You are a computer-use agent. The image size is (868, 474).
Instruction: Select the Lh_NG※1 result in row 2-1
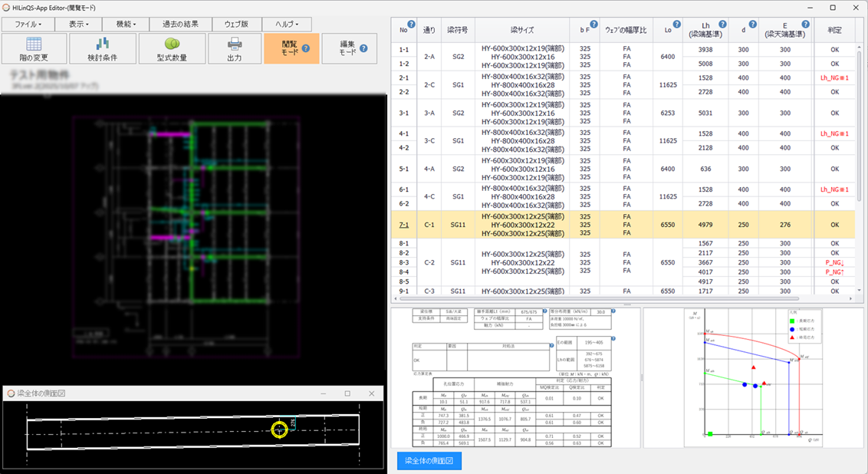pyautogui.click(x=834, y=77)
